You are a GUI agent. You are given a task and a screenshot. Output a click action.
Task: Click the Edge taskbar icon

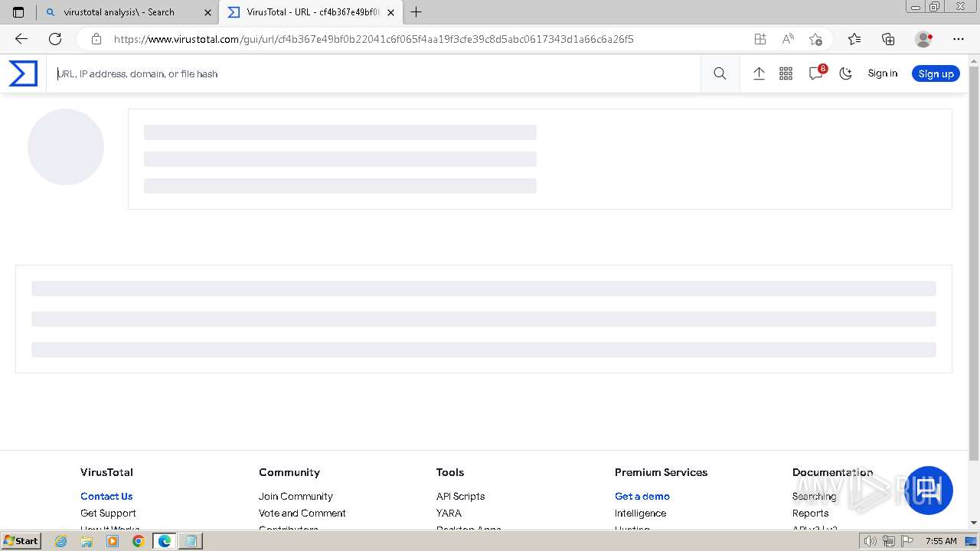pos(165,541)
